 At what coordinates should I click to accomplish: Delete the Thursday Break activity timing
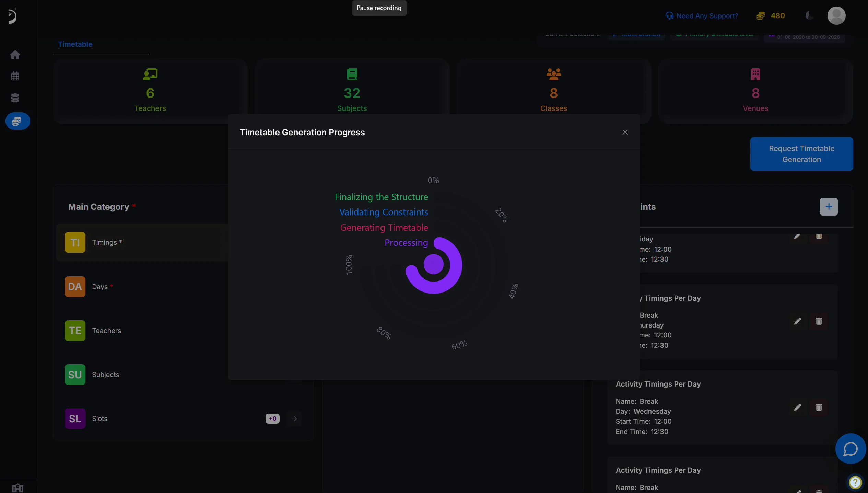tap(819, 321)
